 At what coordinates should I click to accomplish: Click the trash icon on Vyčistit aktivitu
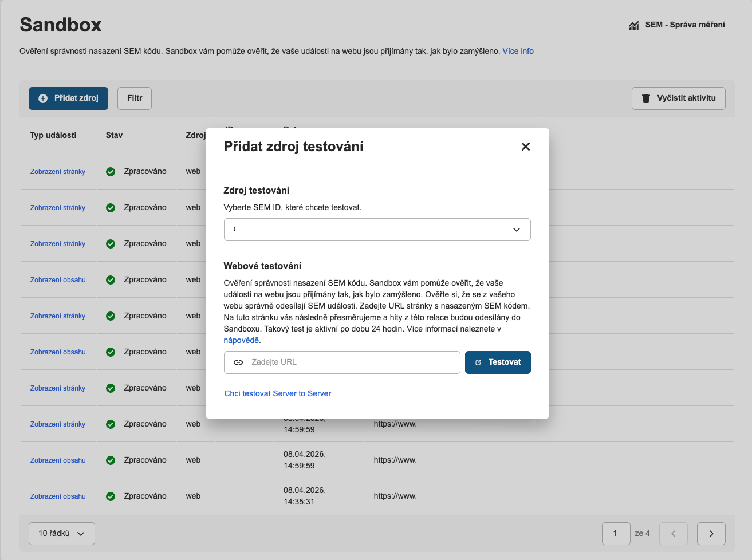[646, 98]
